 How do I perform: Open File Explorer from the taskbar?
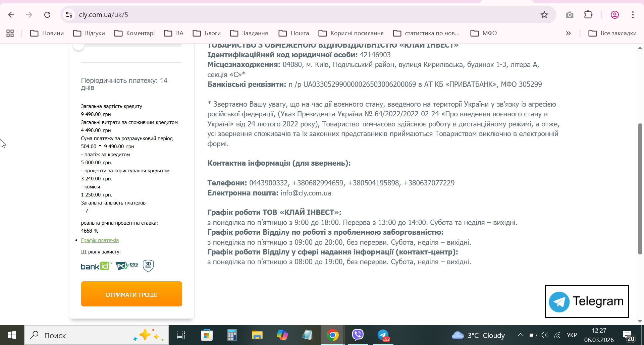[257, 335]
